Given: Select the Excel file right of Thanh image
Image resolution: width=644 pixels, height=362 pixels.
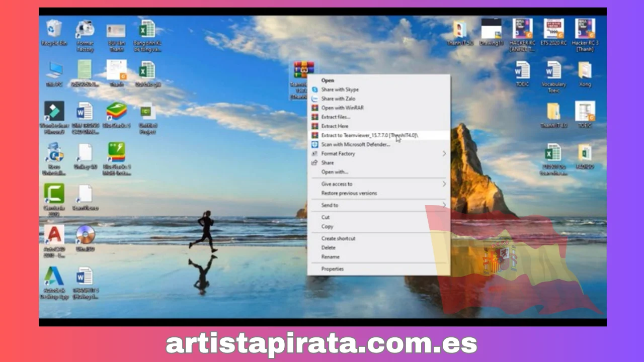Looking at the screenshot, I should (x=147, y=74).
